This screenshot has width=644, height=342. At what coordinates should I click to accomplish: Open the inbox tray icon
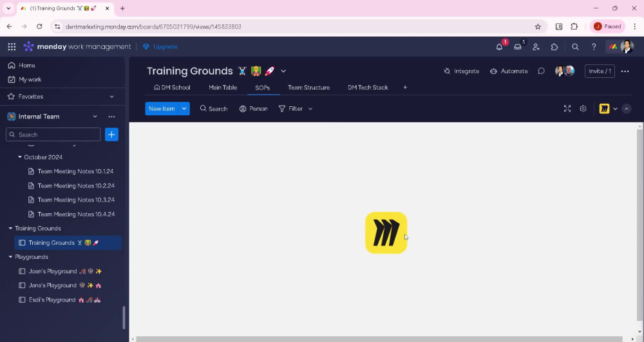click(x=518, y=47)
